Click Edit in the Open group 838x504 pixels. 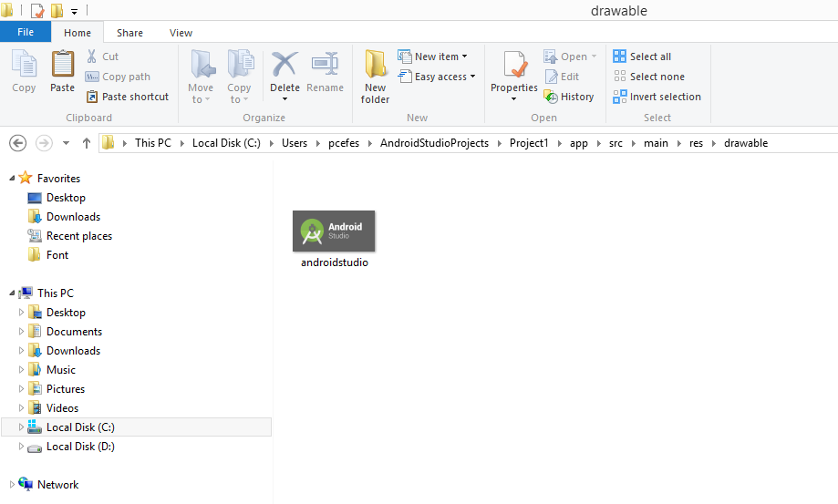tap(562, 77)
